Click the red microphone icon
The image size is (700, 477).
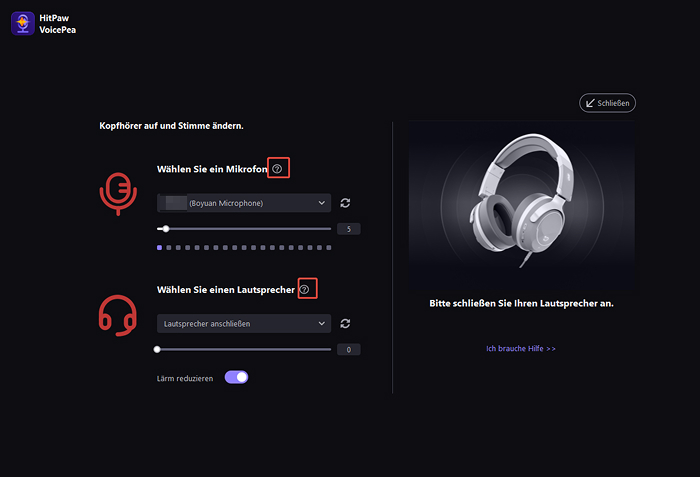118,194
